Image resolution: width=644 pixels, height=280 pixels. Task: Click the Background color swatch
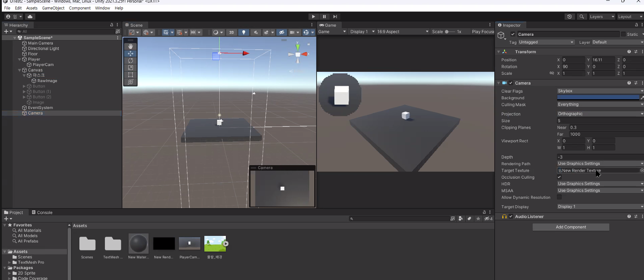pyautogui.click(x=598, y=98)
